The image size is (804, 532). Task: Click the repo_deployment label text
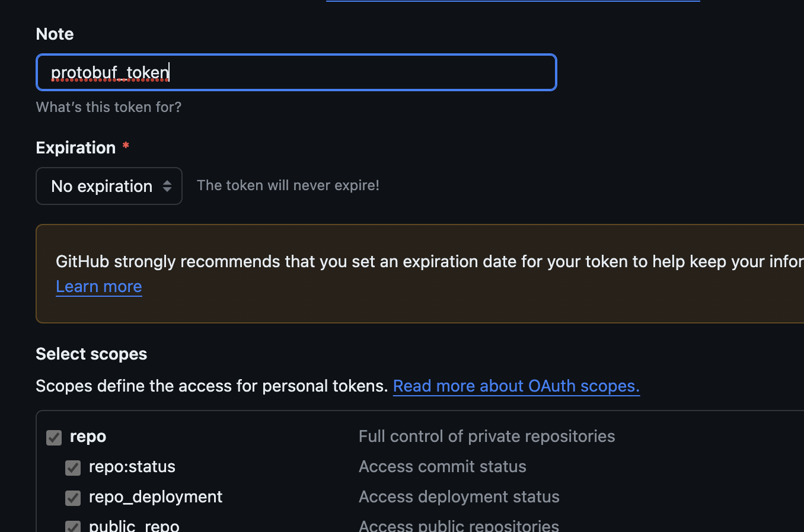(156, 497)
